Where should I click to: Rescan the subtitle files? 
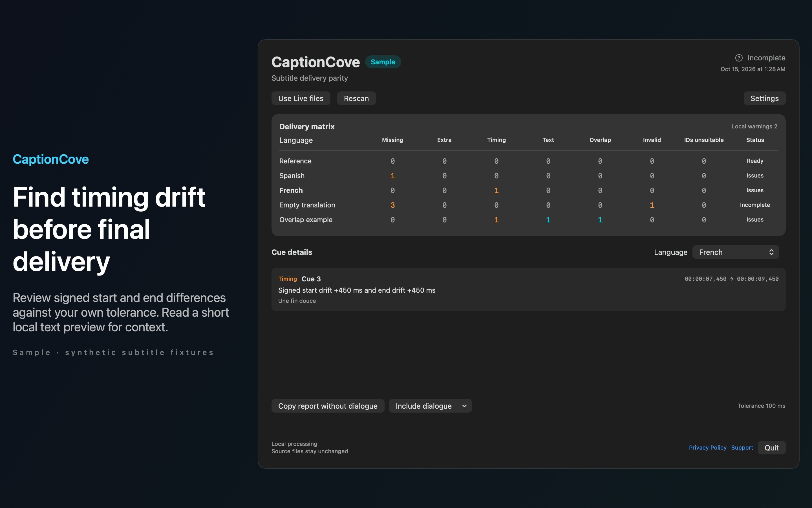point(356,98)
